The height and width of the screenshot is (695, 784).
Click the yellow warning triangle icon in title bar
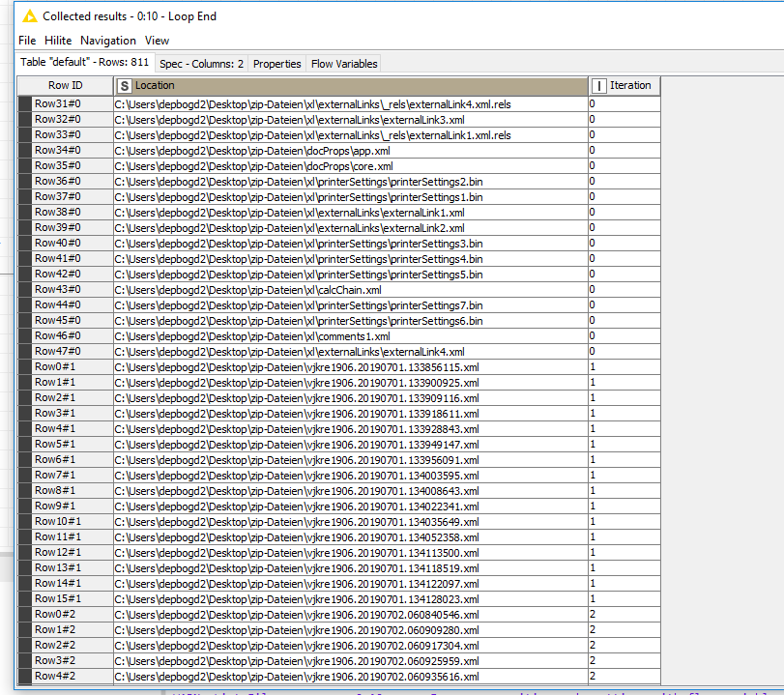(x=30, y=16)
